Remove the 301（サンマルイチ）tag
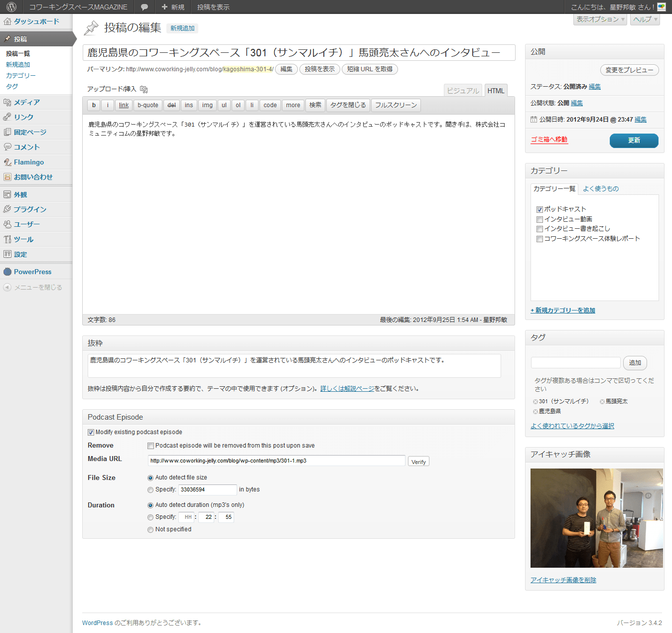The height and width of the screenshot is (633, 672). (536, 402)
